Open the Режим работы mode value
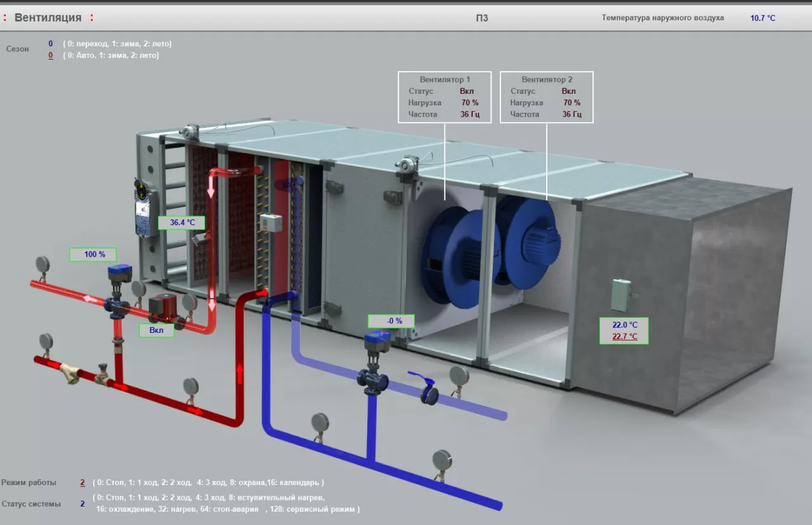This screenshot has height=525, width=812. [x=82, y=483]
